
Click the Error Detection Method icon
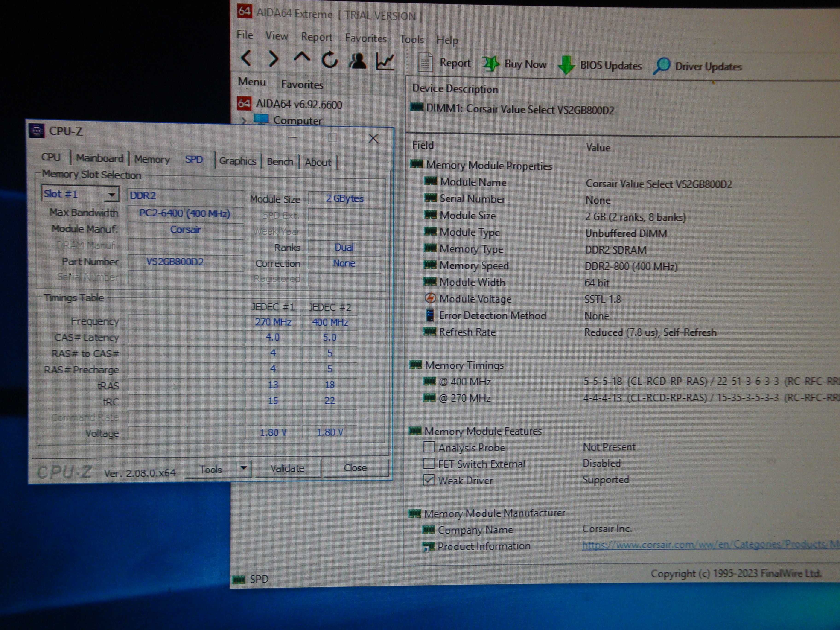tap(430, 315)
